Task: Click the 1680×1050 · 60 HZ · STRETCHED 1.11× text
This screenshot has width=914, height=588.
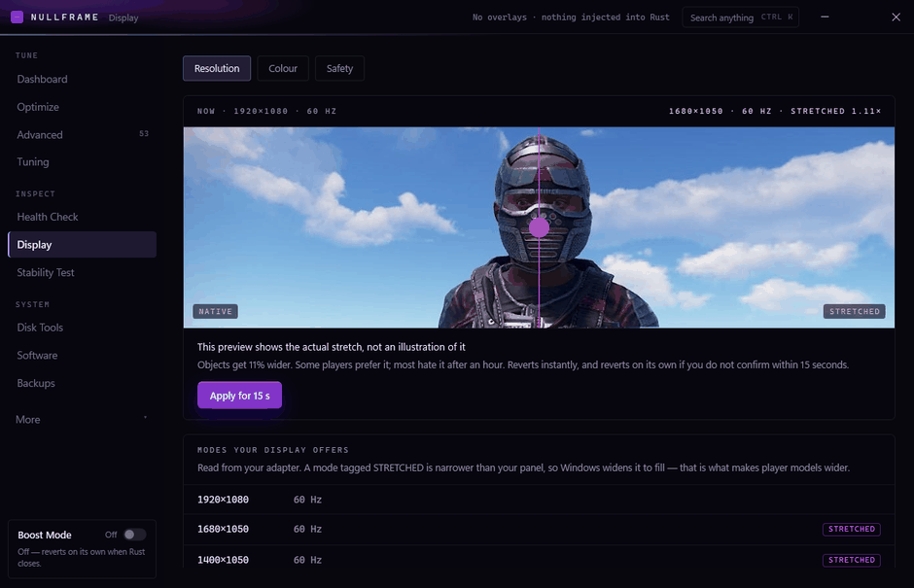Action: point(775,111)
